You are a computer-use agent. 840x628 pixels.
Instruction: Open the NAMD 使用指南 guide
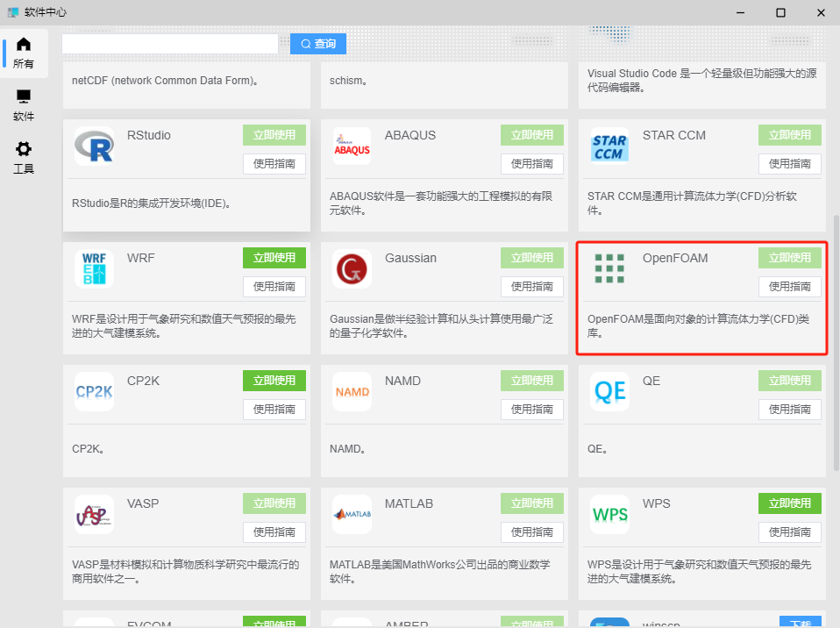(532, 410)
